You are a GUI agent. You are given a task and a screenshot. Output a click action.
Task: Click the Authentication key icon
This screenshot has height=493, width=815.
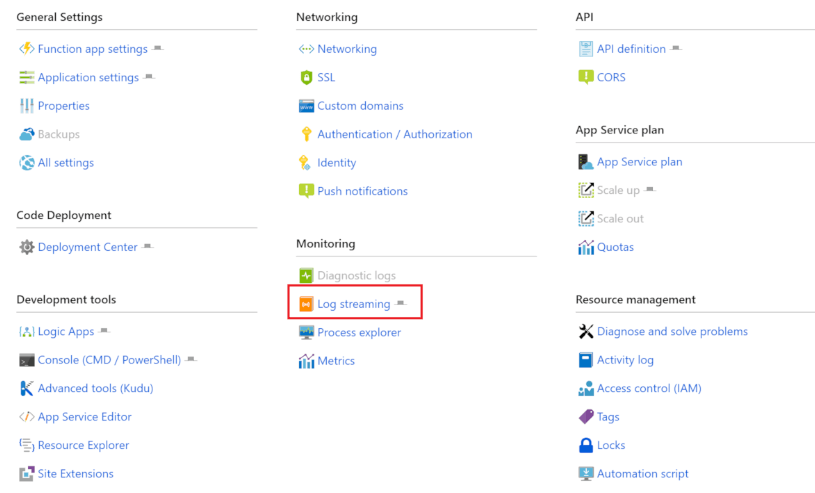(306, 134)
